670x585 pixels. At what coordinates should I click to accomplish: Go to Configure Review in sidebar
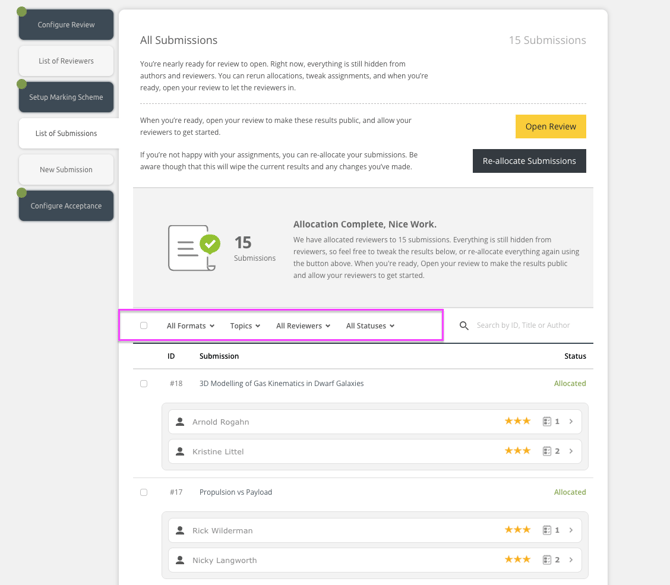tap(66, 25)
